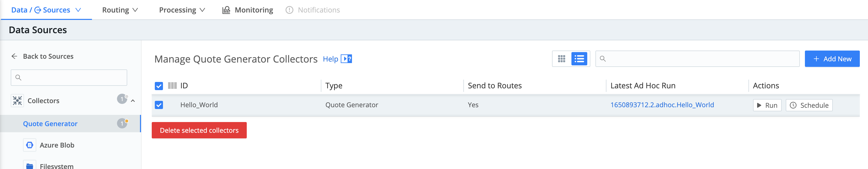Open Notifications alert icon
868x169 pixels.
point(289,10)
